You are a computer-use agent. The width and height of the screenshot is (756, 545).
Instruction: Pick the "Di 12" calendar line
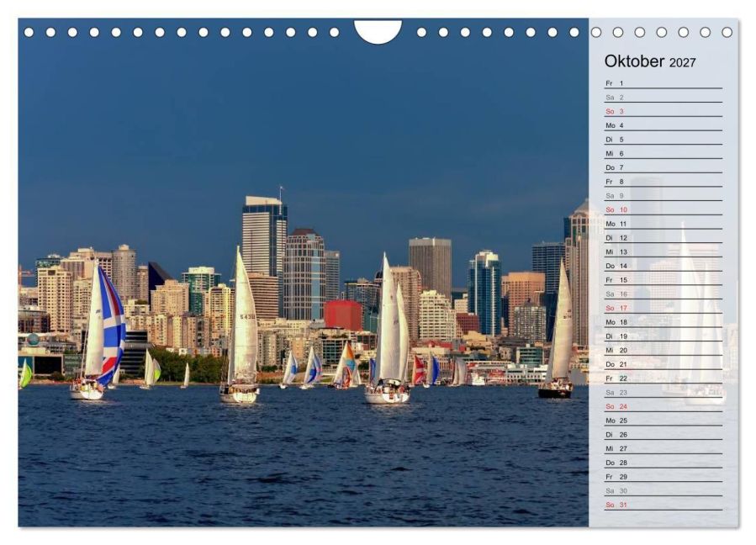[663, 238]
